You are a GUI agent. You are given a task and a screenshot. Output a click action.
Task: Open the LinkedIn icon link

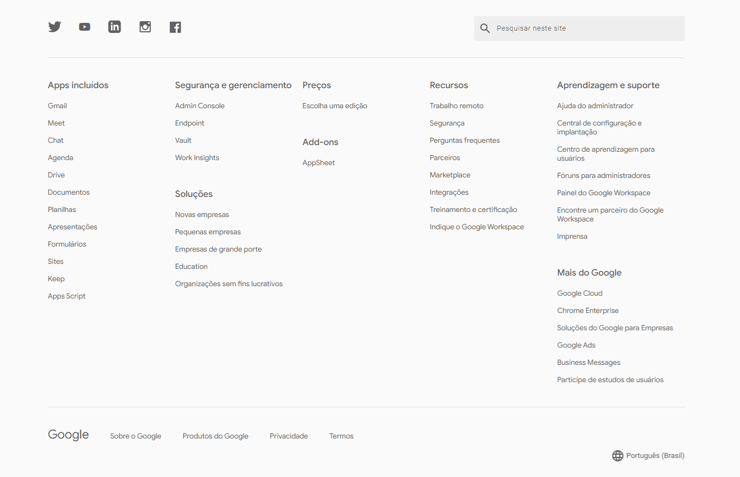[115, 27]
